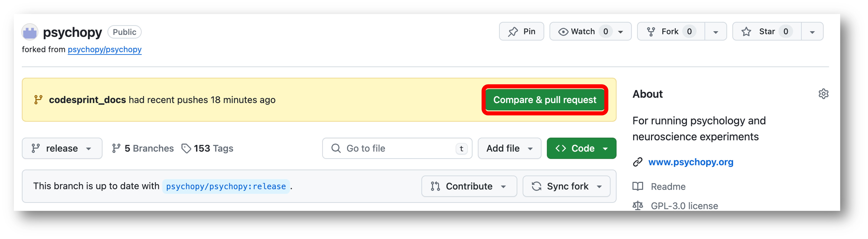This screenshot has width=868, height=239.
Task: Open the Star lists dropdown arrow
Action: pyautogui.click(x=812, y=31)
